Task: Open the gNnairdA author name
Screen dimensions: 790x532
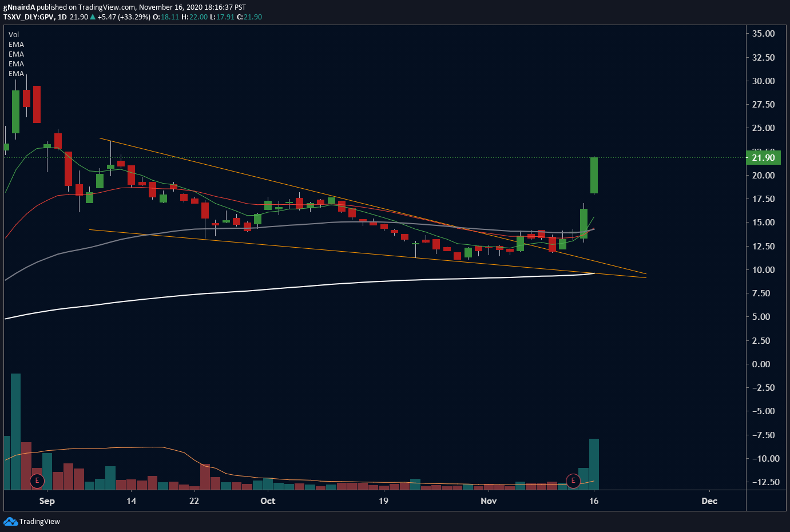Action: tap(19, 7)
